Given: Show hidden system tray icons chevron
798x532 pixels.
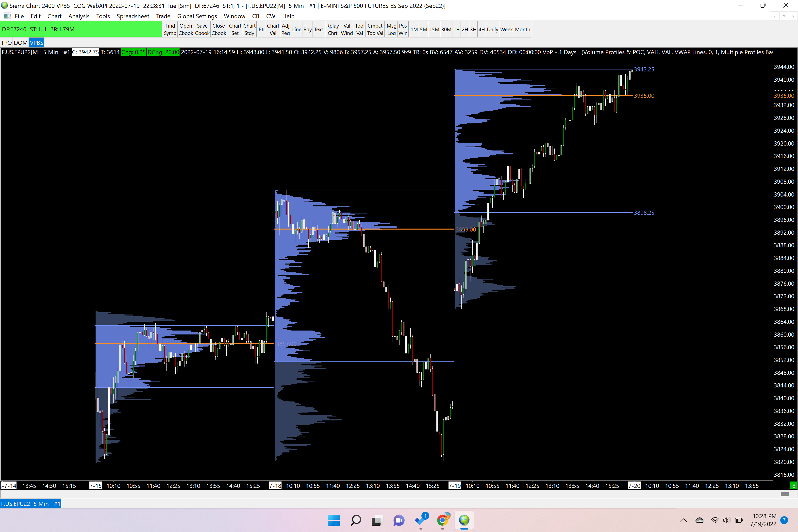Looking at the screenshot, I should (x=684, y=520).
